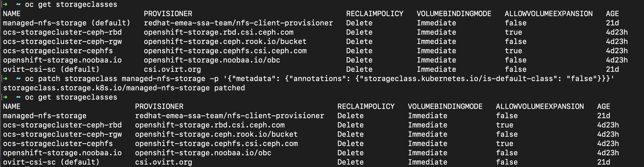Click the green arrow before oc patch
Image resolution: width=644 pixels, height=167 pixels.
pyautogui.click(x=5, y=79)
